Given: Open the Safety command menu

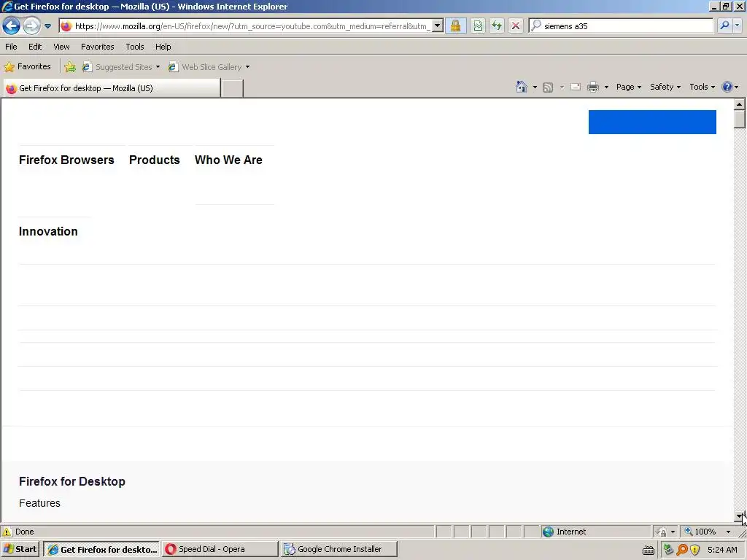Looking at the screenshot, I should coord(665,87).
